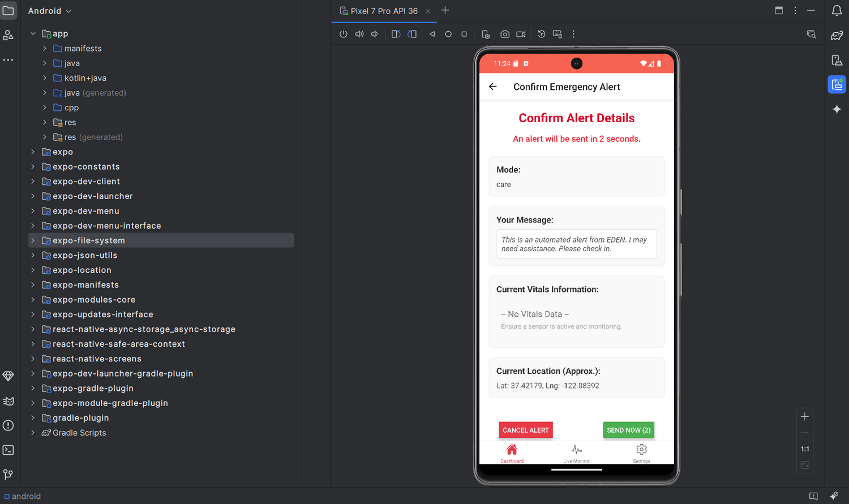Click the emulator Home circle button
The height and width of the screenshot is (504, 849).
[x=448, y=34]
